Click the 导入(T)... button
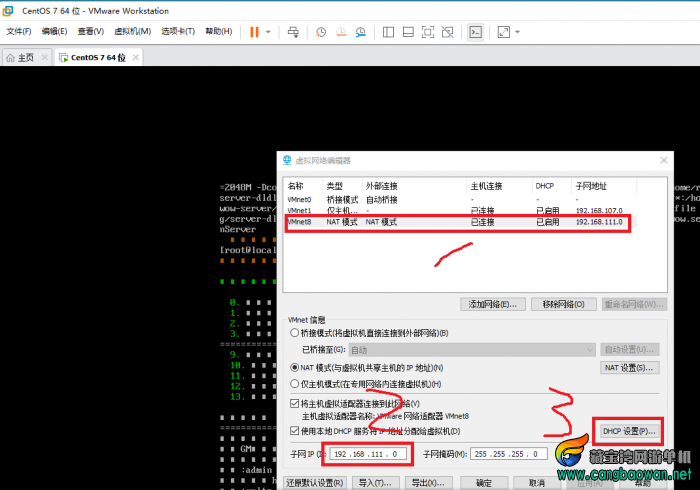The width and height of the screenshot is (700, 490). [375, 483]
